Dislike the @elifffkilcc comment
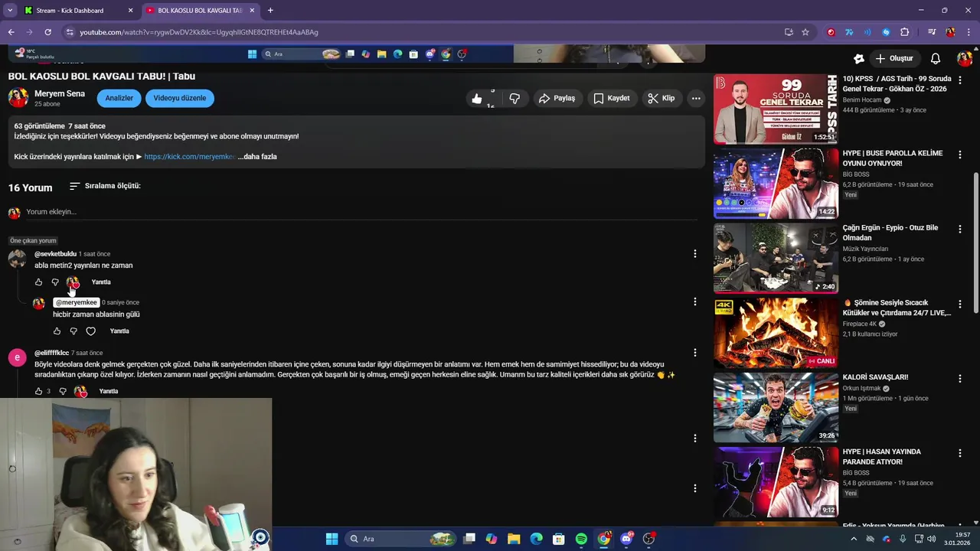The height and width of the screenshot is (551, 980). point(63,391)
